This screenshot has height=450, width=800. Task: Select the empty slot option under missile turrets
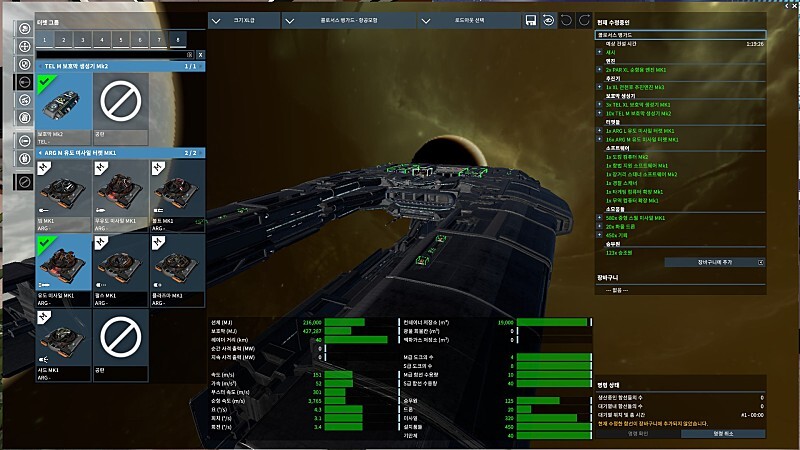point(120,345)
